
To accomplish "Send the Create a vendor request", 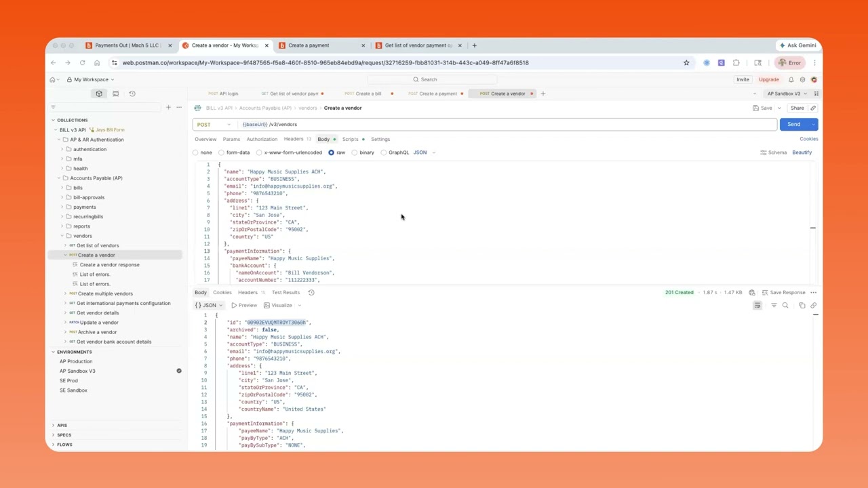I will coord(794,125).
